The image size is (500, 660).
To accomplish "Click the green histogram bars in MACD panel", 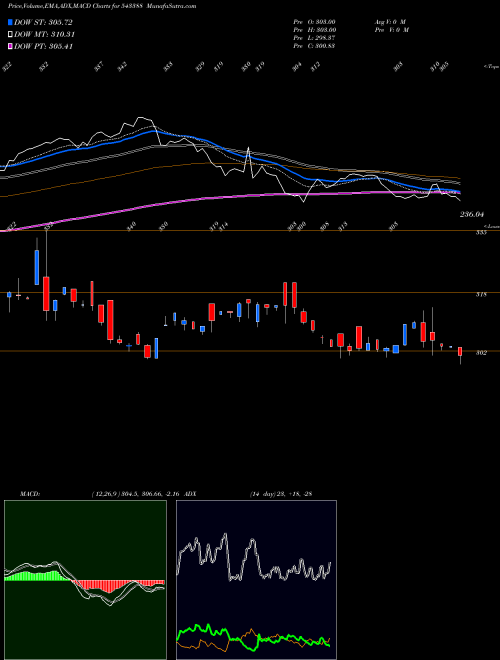I will [38, 576].
